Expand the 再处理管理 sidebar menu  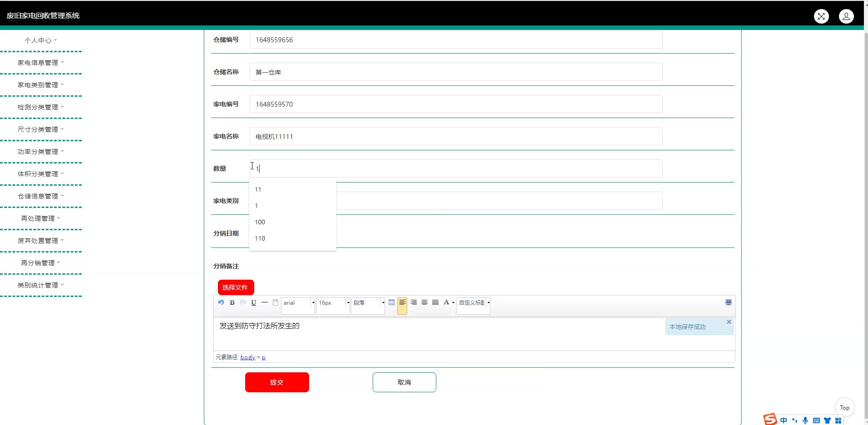click(x=41, y=218)
